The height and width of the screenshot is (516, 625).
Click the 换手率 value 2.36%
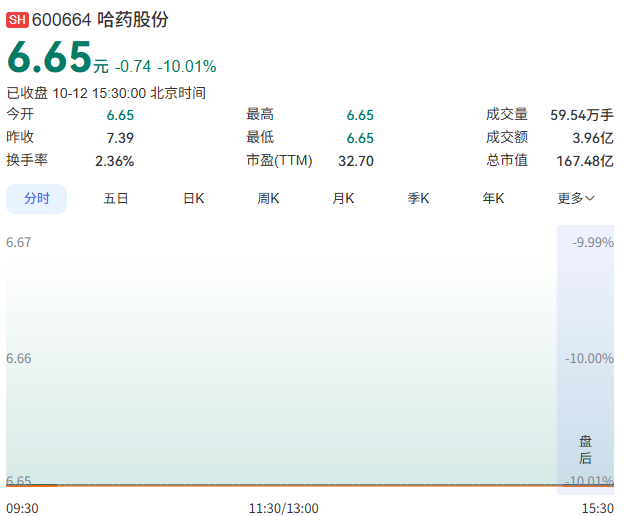click(x=114, y=161)
